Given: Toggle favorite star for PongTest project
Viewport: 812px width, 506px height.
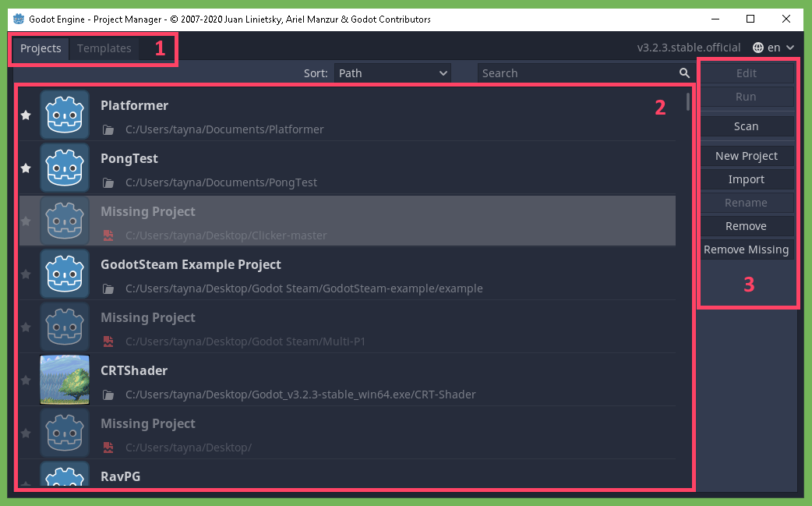Looking at the screenshot, I should [26, 168].
